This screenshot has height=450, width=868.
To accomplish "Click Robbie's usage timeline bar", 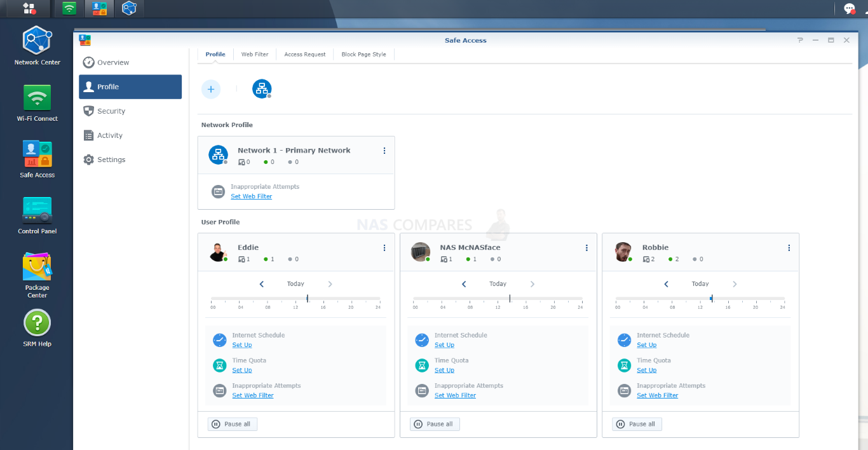I will click(x=700, y=299).
